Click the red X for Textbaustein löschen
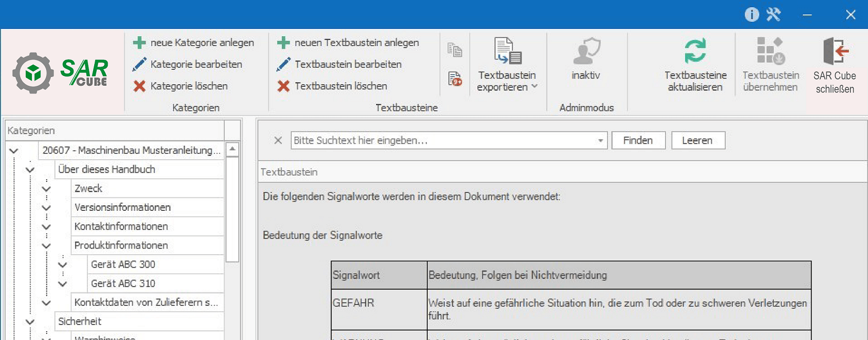 click(283, 86)
